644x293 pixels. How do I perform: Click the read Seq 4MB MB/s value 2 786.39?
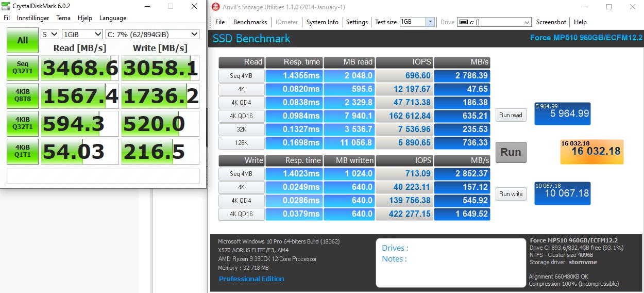[x=462, y=76]
